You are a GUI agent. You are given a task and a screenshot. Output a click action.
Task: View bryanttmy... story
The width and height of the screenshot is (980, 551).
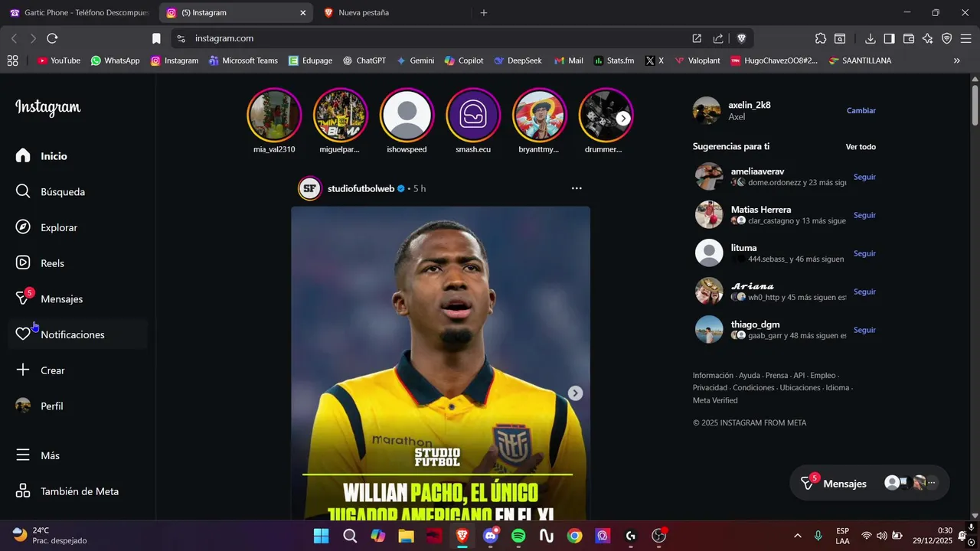click(x=540, y=116)
